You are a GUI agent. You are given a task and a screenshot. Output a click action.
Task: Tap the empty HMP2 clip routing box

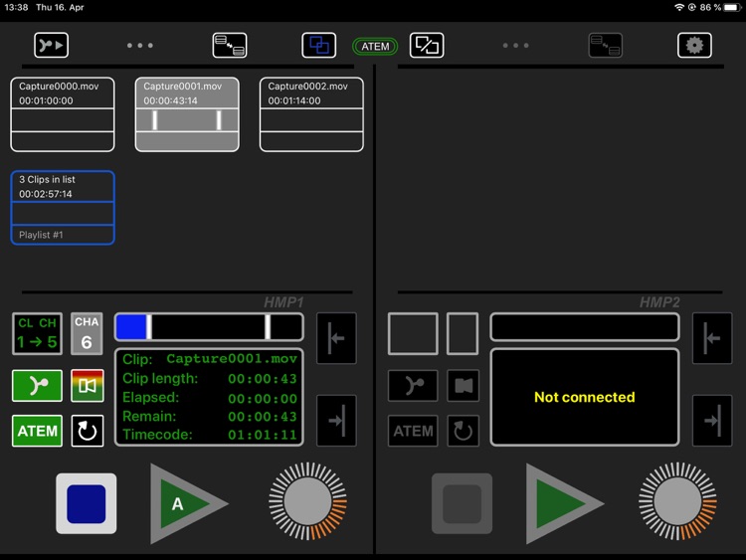click(413, 333)
